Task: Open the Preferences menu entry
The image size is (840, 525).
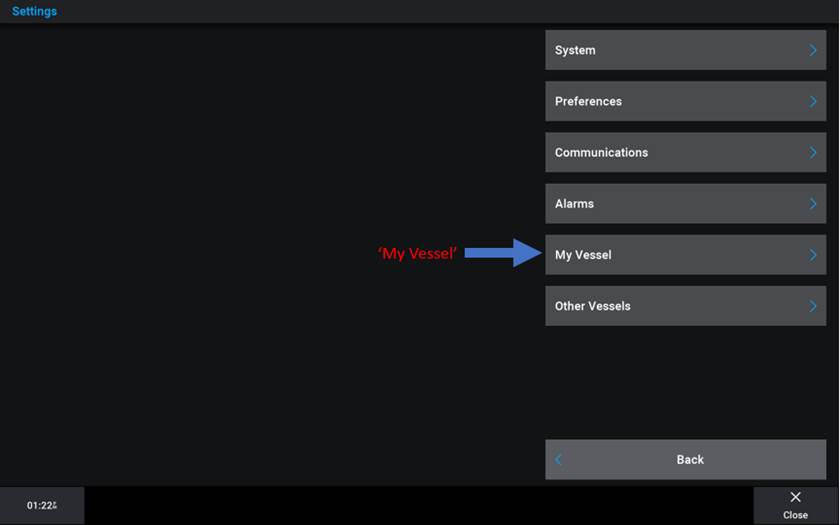Action: click(x=588, y=101)
